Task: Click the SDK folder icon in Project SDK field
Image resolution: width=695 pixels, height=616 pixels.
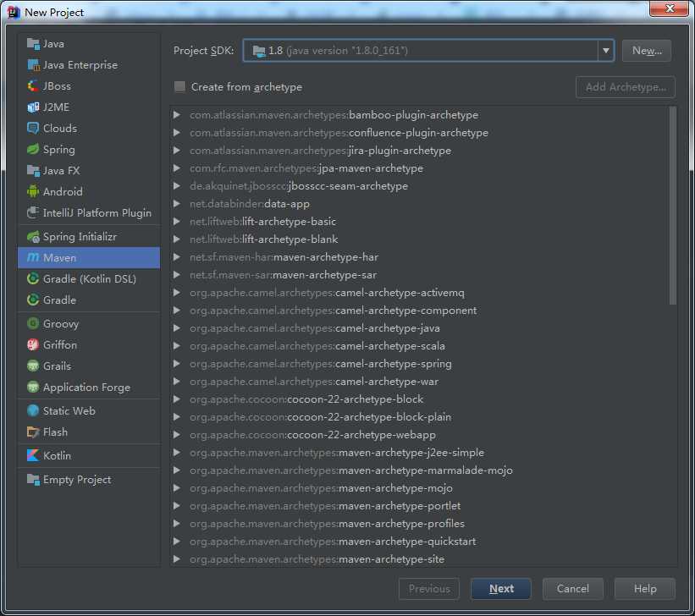Action: tap(259, 51)
